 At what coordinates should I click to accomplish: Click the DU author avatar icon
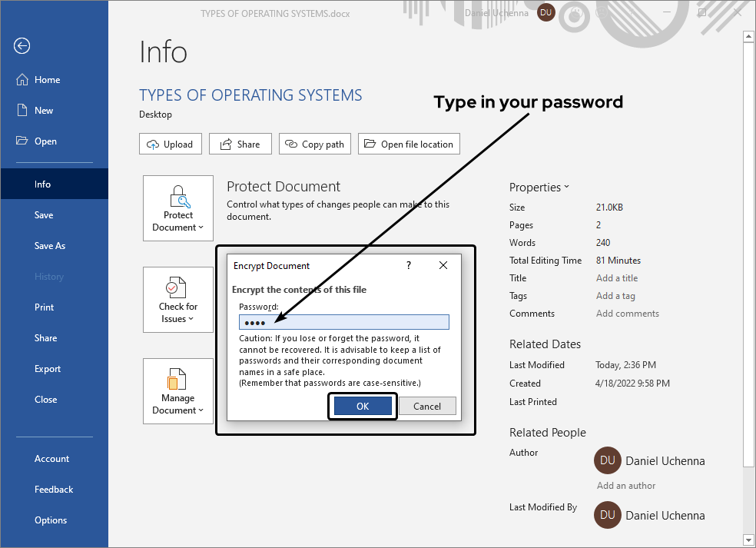pos(608,460)
